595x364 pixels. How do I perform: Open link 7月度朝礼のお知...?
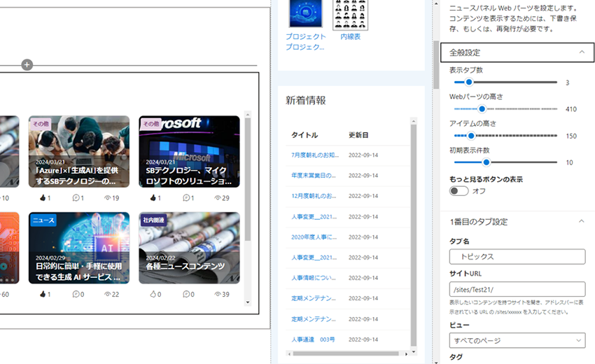[315, 155]
